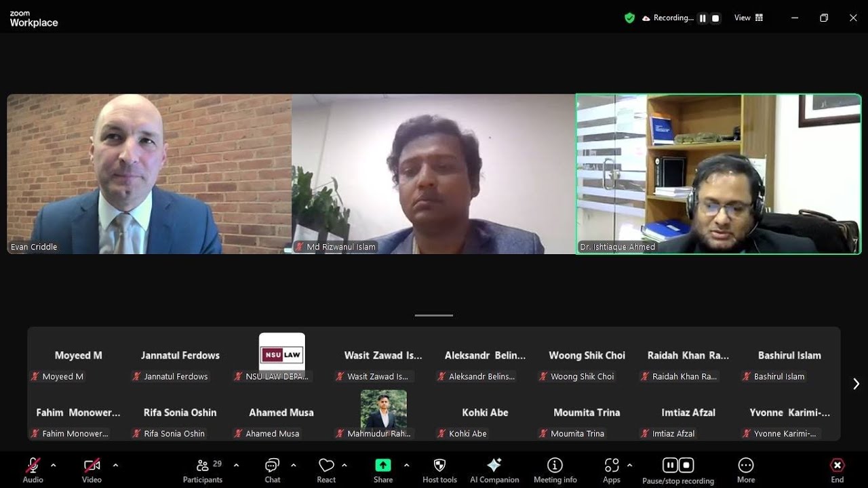Click gallery strip divider handle
This screenshot has height=488, width=868.
(434, 315)
